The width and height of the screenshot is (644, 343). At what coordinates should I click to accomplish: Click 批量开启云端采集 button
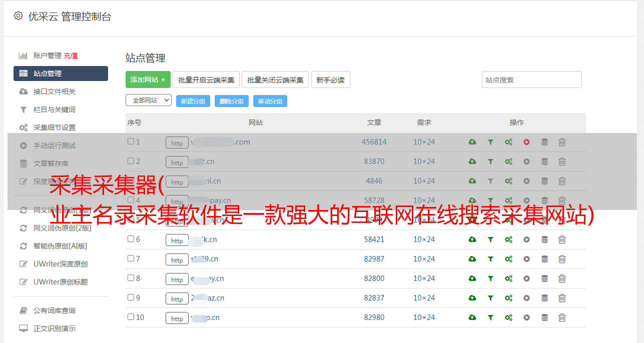pos(206,79)
